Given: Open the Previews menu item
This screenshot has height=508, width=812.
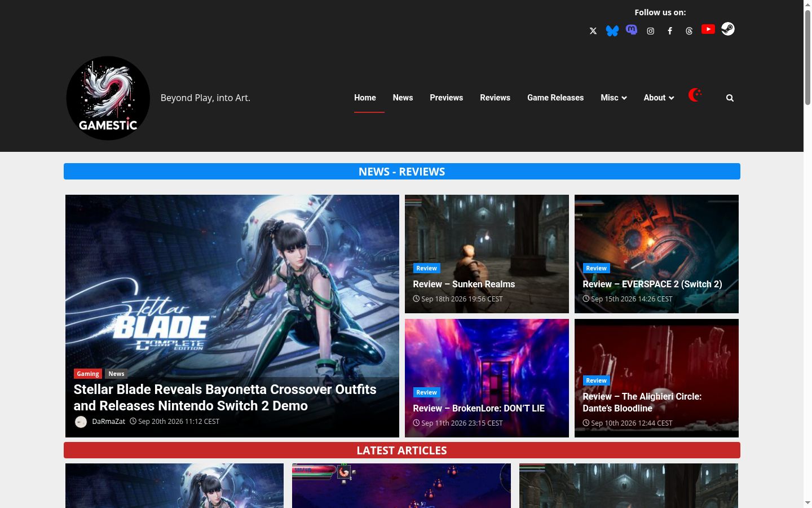Looking at the screenshot, I should coord(447,98).
